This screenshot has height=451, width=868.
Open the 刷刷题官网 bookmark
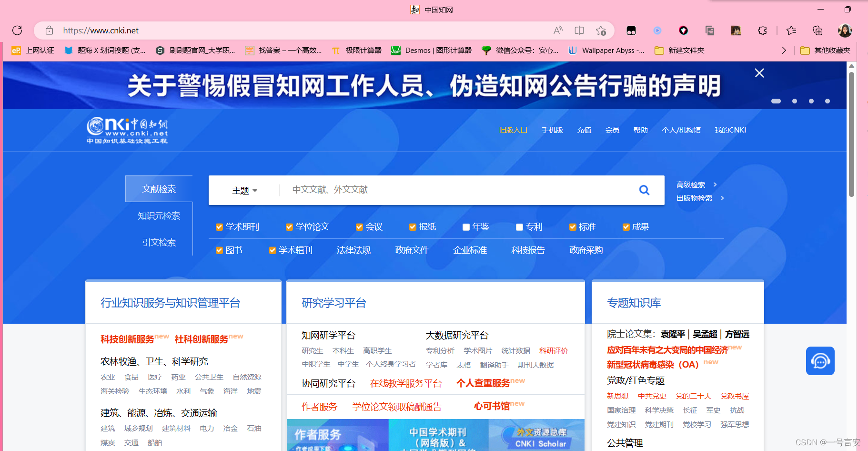pos(195,51)
